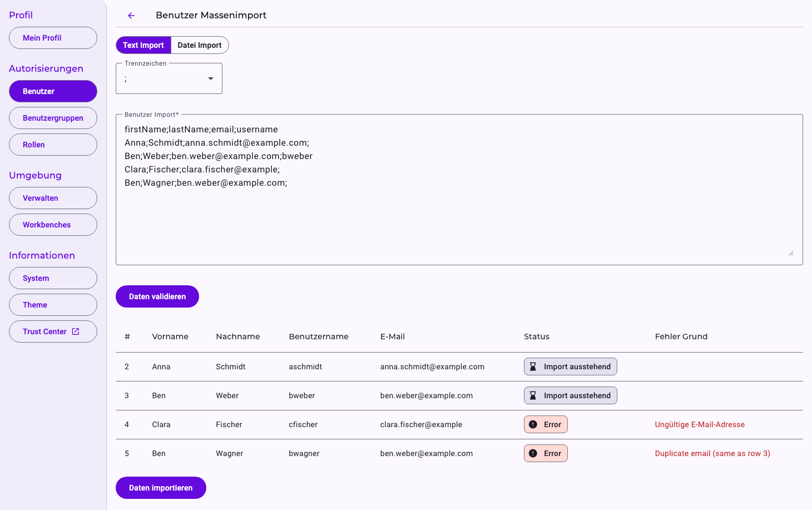Click 'Duplicate email (same as row 3)' text

[x=712, y=453]
